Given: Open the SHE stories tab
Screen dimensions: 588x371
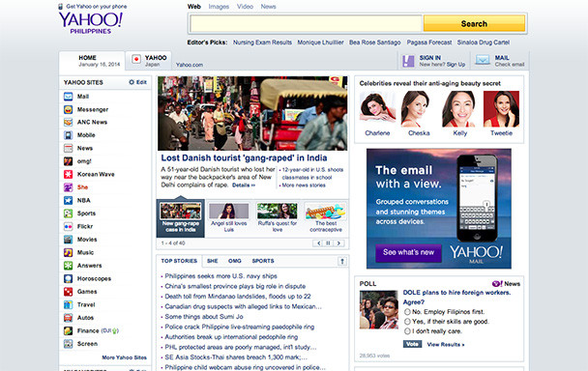Looking at the screenshot, I should 212,261.
